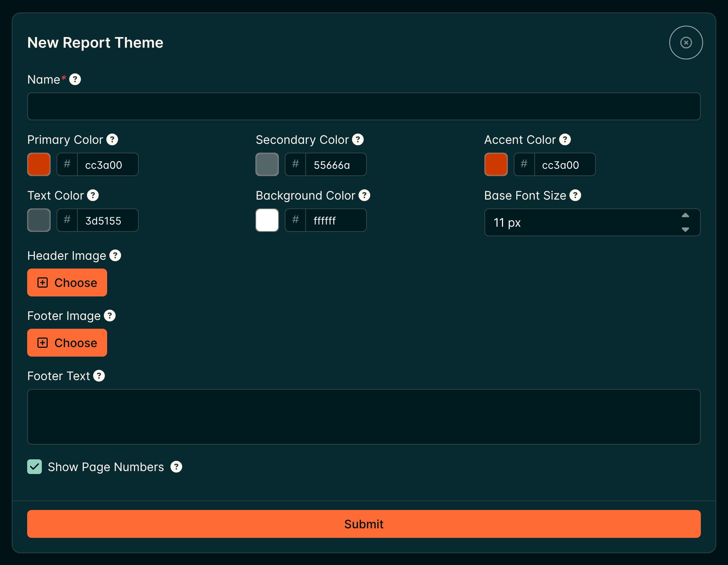Show help for Show Page Numbers
Screen dimensions: 728x565
[x=176, y=467]
